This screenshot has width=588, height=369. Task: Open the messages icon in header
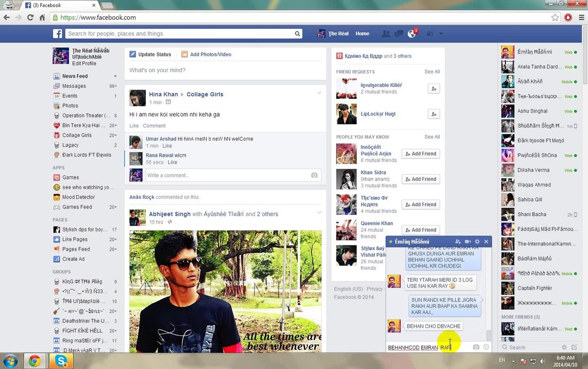pyautogui.click(x=399, y=34)
